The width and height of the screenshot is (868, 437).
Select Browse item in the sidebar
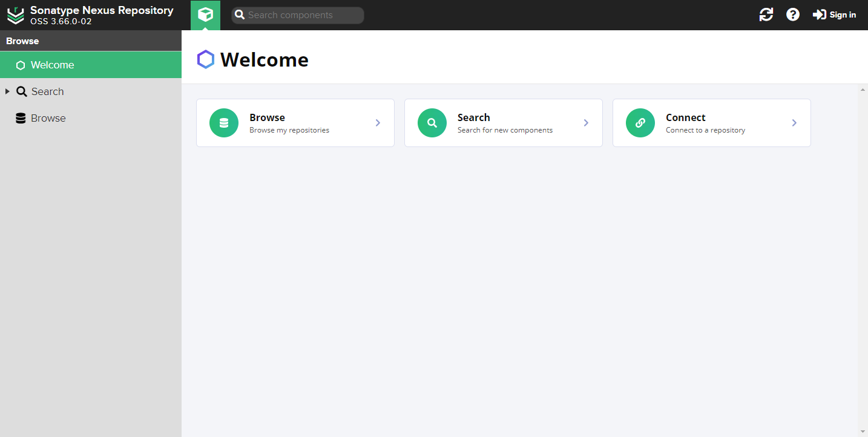pos(48,118)
